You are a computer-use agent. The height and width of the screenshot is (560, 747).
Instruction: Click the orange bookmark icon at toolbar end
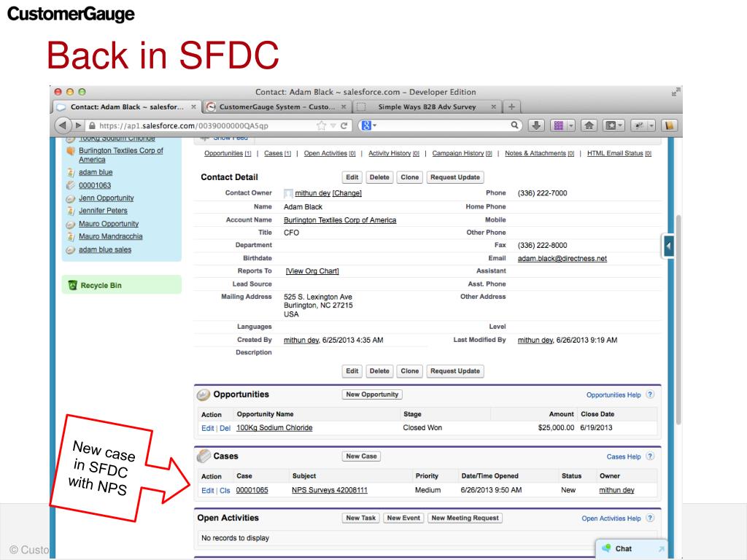pyautogui.click(x=670, y=125)
